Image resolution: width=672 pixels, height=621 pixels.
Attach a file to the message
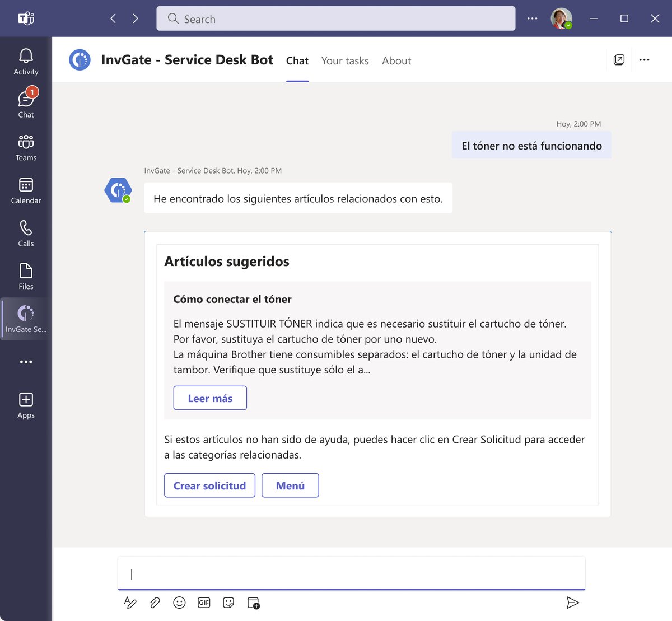click(155, 603)
